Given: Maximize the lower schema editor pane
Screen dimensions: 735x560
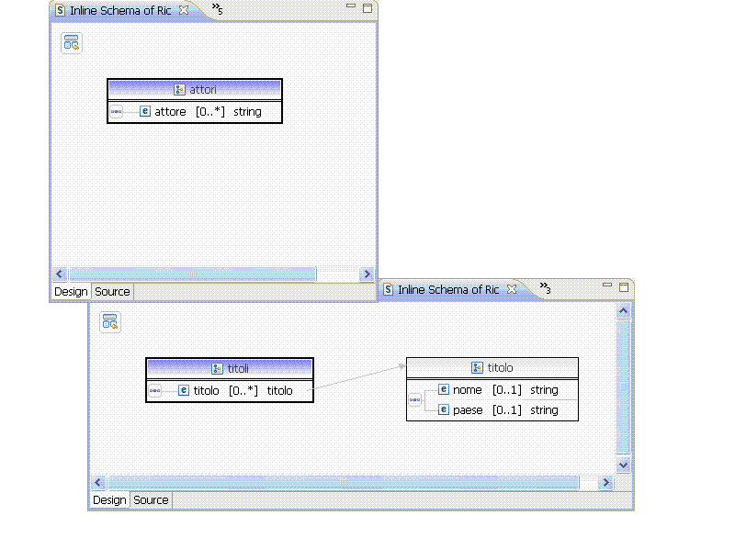Looking at the screenshot, I should click(x=624, y=287).
